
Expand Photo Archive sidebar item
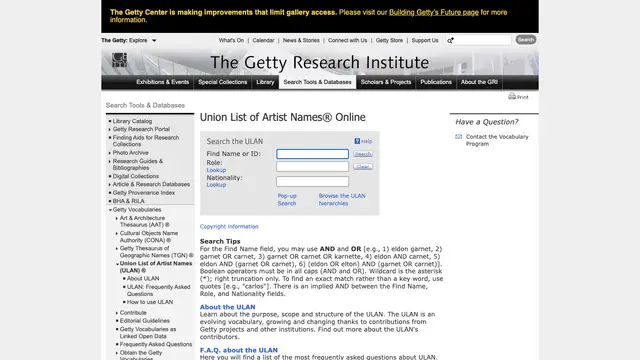[110, 153]
